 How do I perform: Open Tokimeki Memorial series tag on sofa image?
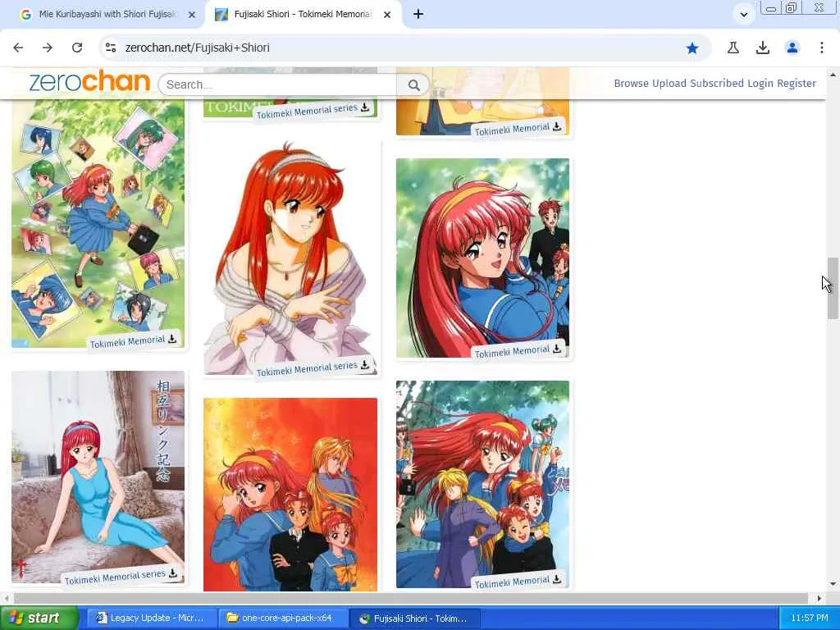115,577
